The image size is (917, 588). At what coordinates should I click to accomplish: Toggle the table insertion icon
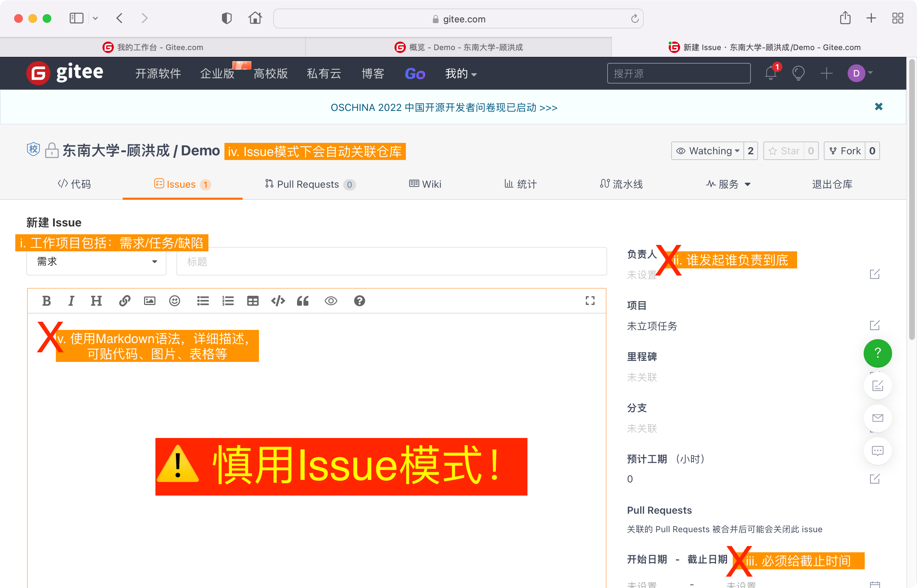pos(253,300)
